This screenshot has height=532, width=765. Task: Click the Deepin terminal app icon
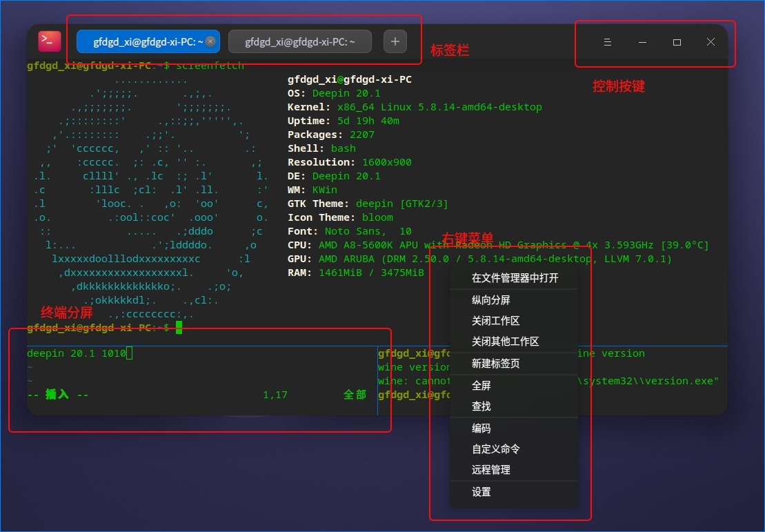click(49, 41)
